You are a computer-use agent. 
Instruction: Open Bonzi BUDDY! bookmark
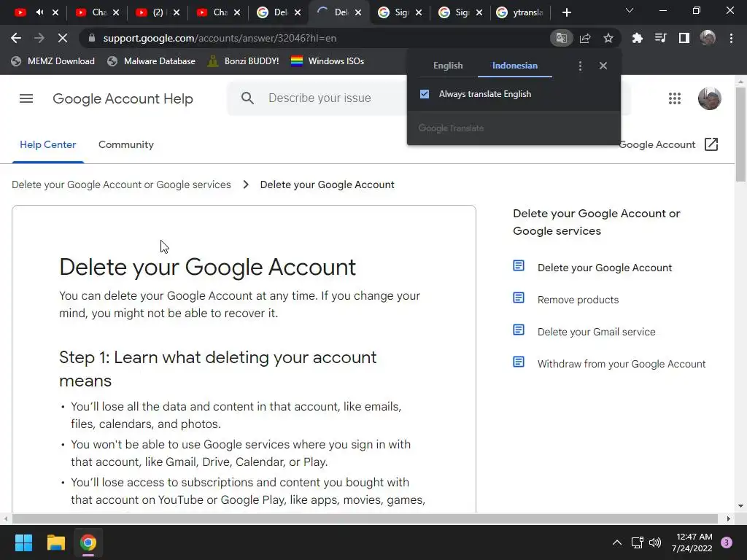tap(244, 61)
